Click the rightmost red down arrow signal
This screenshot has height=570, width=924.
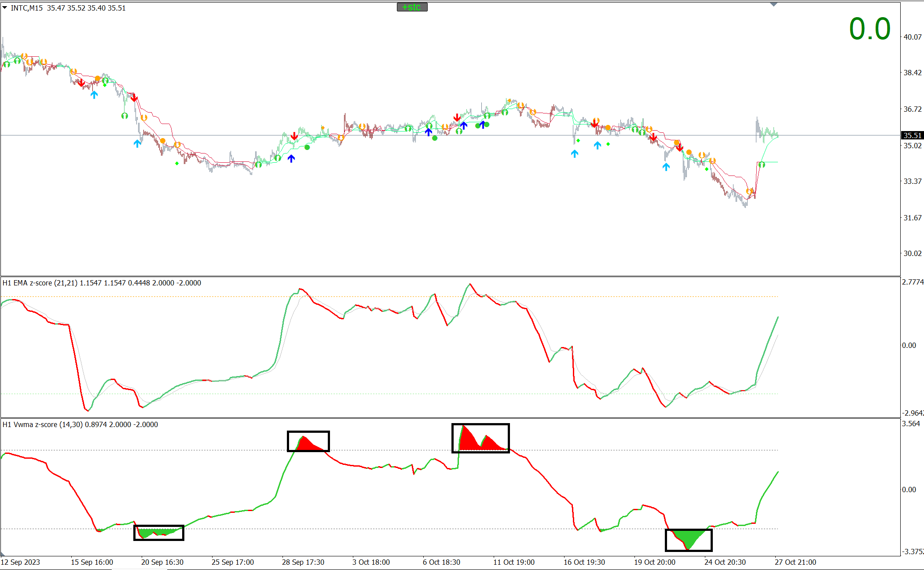tap(680, 148)
